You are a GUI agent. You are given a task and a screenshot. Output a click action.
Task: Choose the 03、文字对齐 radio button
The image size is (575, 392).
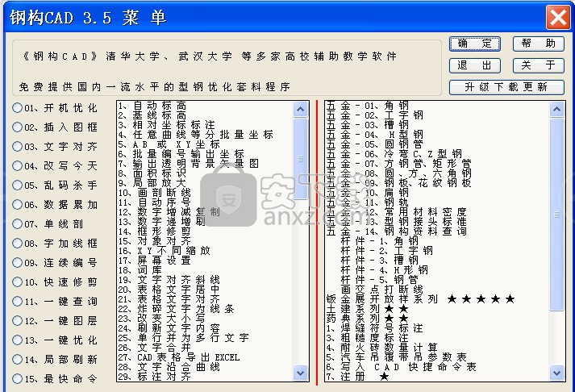17,146
